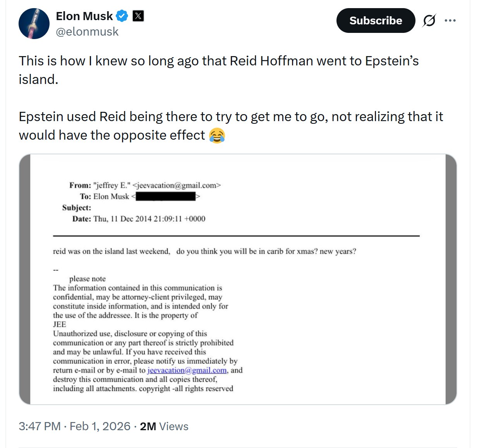This screenshot has width=484, height=448.
Task: Click the email's "From: jeffrey E." header line
Action: (145, 185)
